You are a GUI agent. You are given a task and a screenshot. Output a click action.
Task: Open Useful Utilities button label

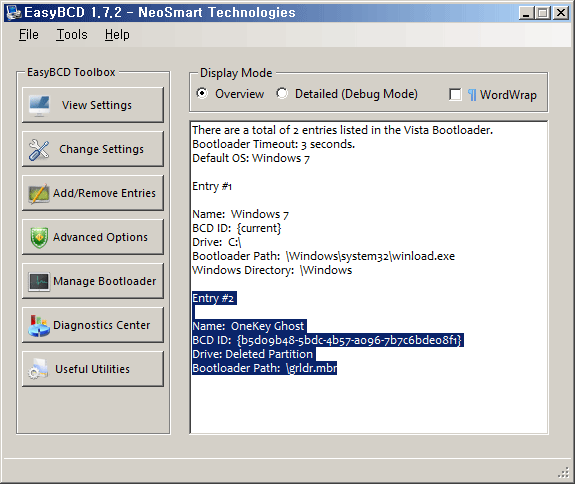[x=92, y=369]
